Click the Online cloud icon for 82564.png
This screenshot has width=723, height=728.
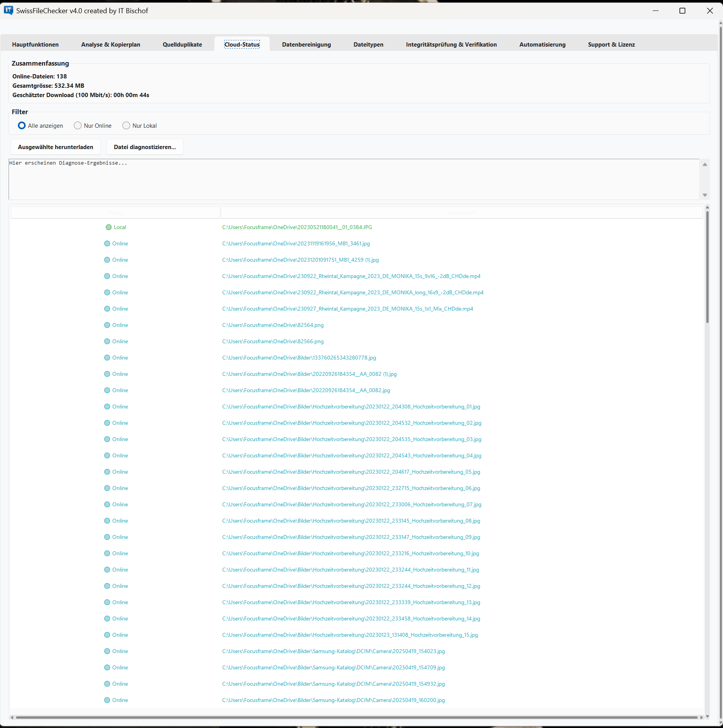(107, 325)
